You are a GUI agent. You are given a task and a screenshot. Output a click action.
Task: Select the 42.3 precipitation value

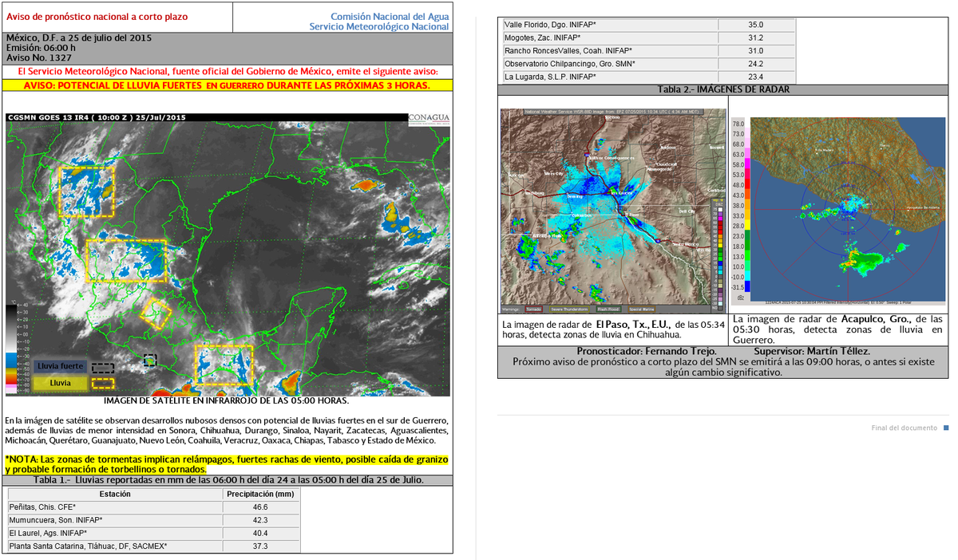point(260,520)
